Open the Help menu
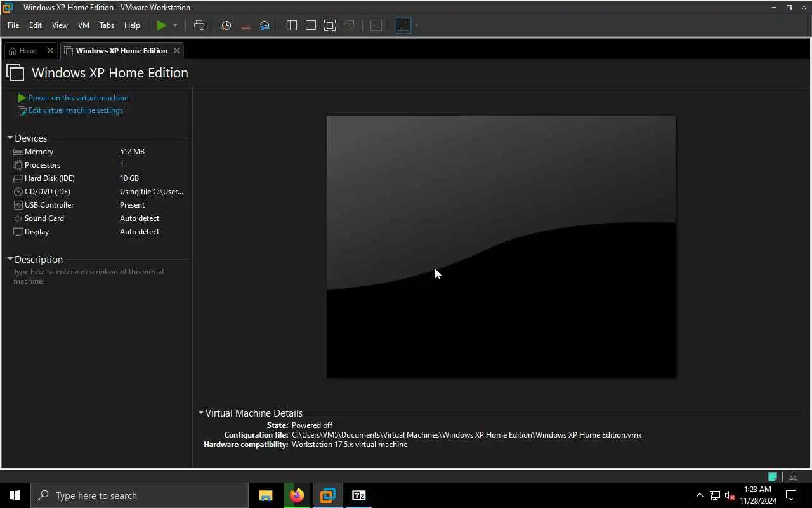The width and height of the screenshot is (812, 508). tap(132, 25)
